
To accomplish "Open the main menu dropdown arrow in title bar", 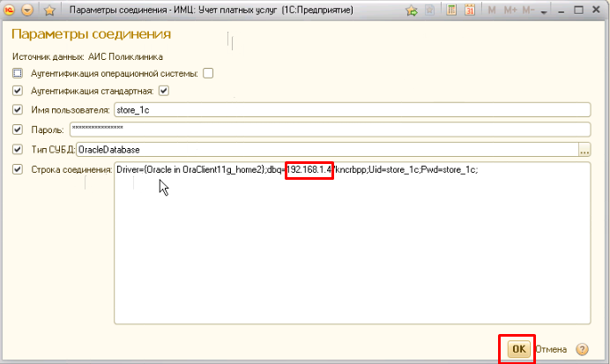I will click(28, 11).
